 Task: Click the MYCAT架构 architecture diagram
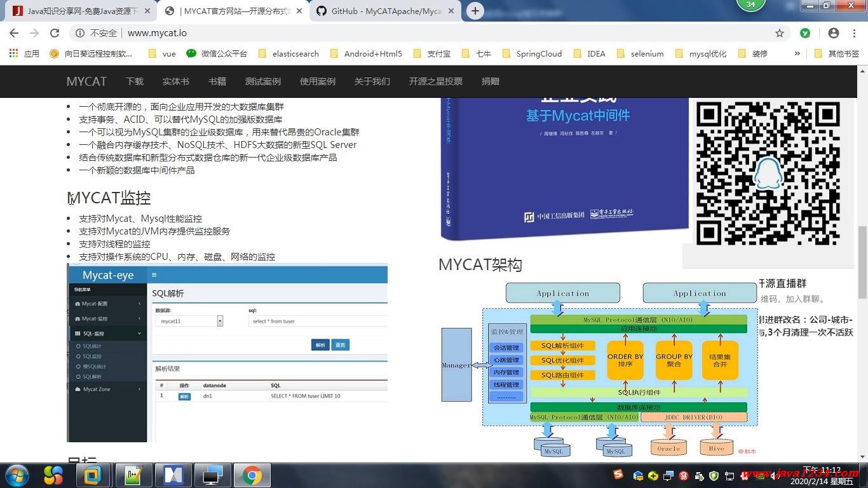tap(600, 369)
